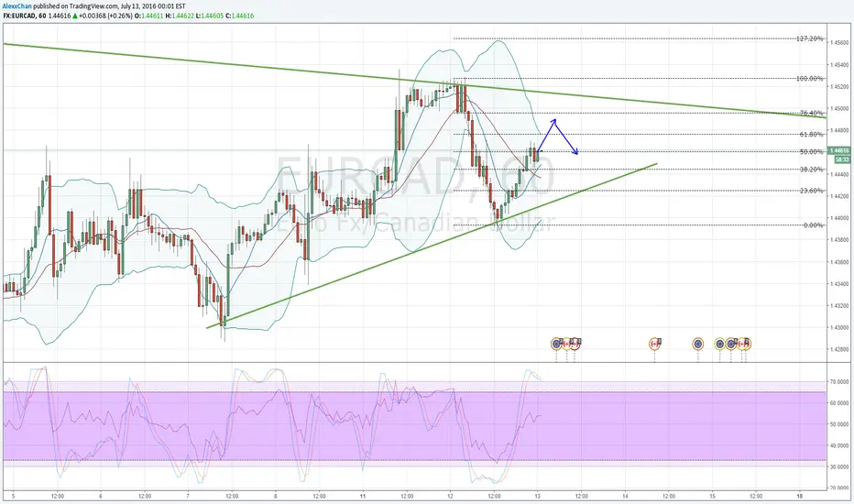Click the 1.42800 price axis value
Viewport: 854px width, 504px height.
click(840, 349)
